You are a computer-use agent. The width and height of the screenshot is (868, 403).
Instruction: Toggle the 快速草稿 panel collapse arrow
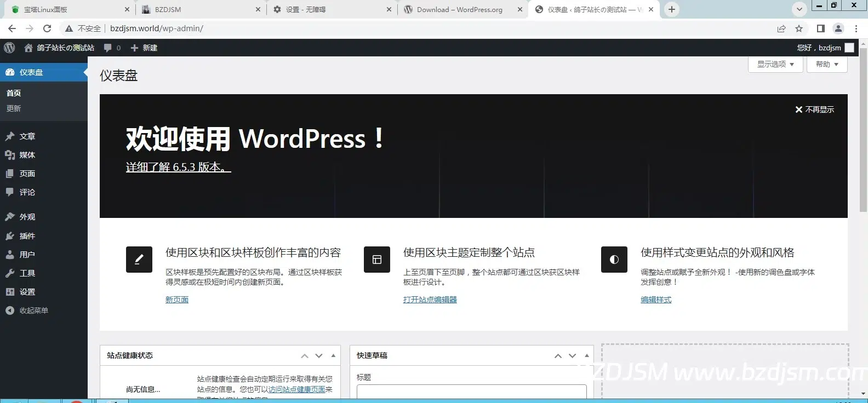point(587,356)
